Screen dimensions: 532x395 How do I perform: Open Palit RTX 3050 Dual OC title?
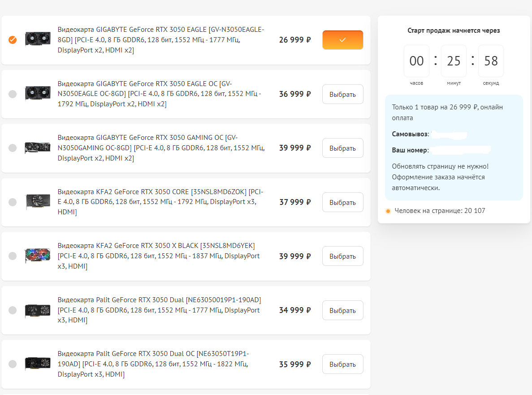click(x=153, y=364)
